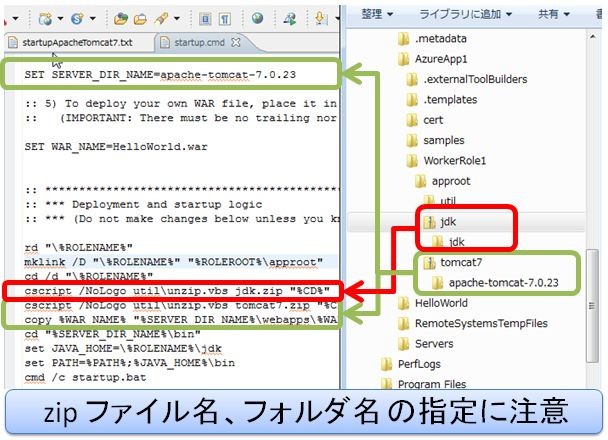Click the web browser globe icon
The image size is (608, 440).
[257, 18]
